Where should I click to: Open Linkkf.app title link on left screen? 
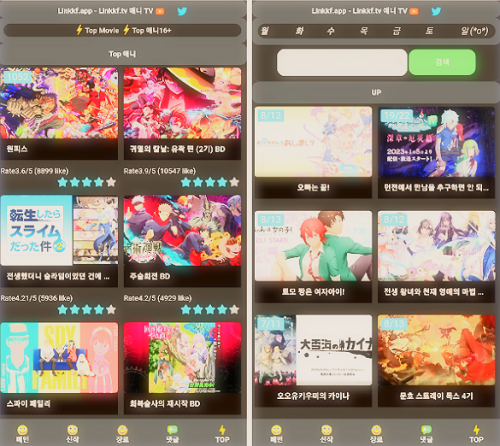(x=105, y=11)
